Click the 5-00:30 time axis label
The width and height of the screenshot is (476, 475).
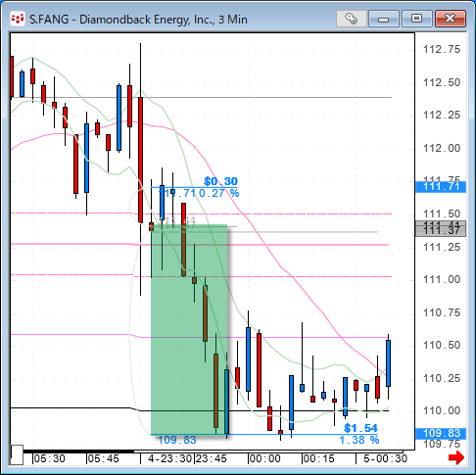385,458
